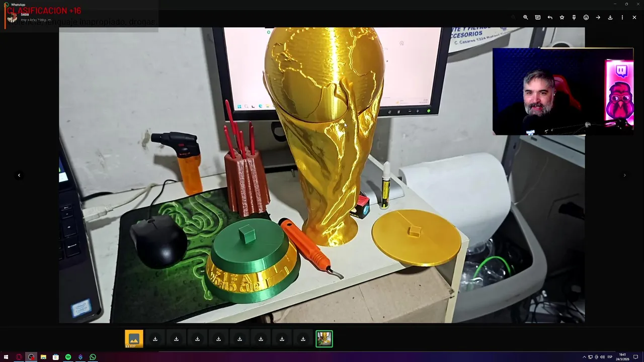Close the WhatsApp media viewer with X
Screen dimensions: 644x362
634,17
